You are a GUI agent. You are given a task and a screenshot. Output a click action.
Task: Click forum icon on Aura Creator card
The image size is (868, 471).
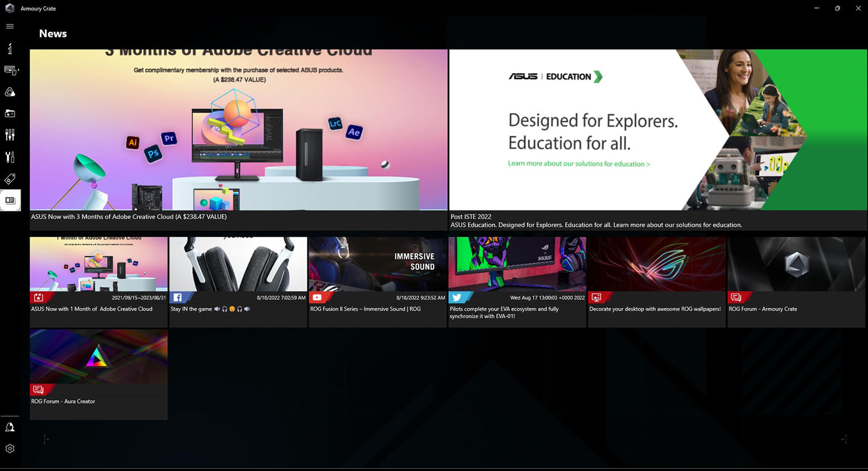(38, 389)
